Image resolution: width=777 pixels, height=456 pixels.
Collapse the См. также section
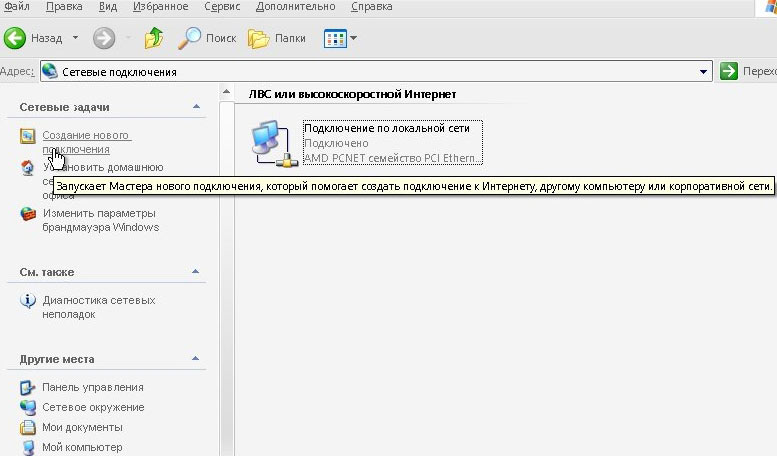tap(196, 271)
